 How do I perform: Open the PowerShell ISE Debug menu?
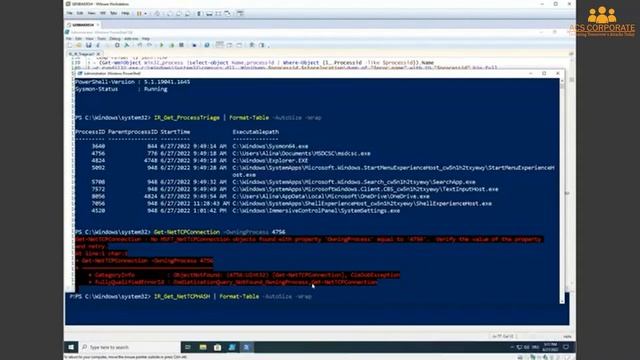click(115, 39)
